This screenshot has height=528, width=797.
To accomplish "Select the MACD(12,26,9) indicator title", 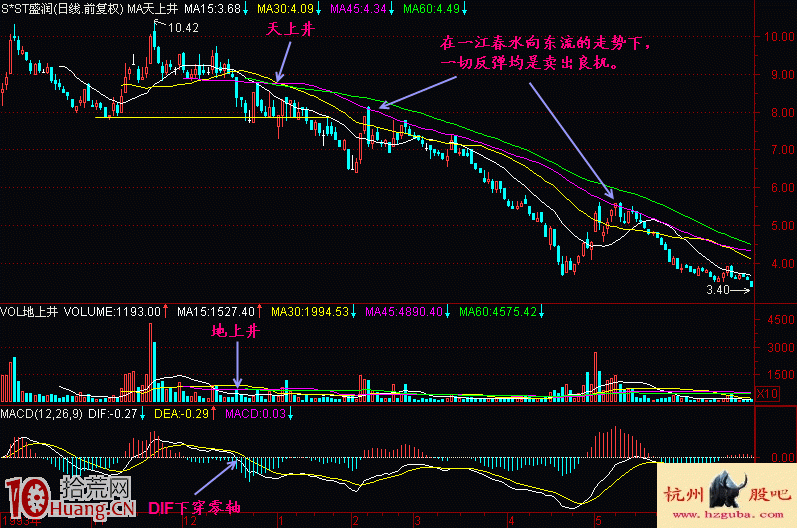I will coord(41,414).
